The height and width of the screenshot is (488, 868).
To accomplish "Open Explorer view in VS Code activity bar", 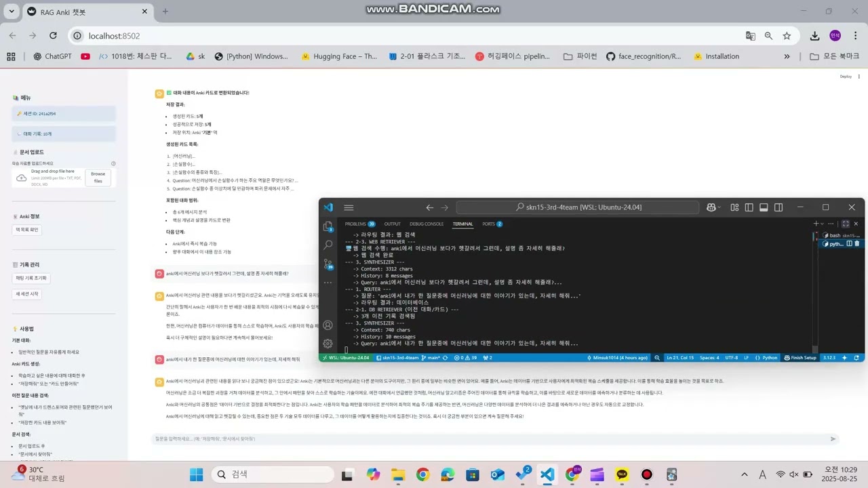I will (x=328, y=226).
